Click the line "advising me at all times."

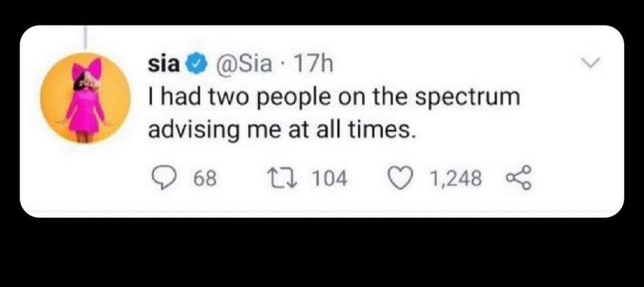pos(279,130)
